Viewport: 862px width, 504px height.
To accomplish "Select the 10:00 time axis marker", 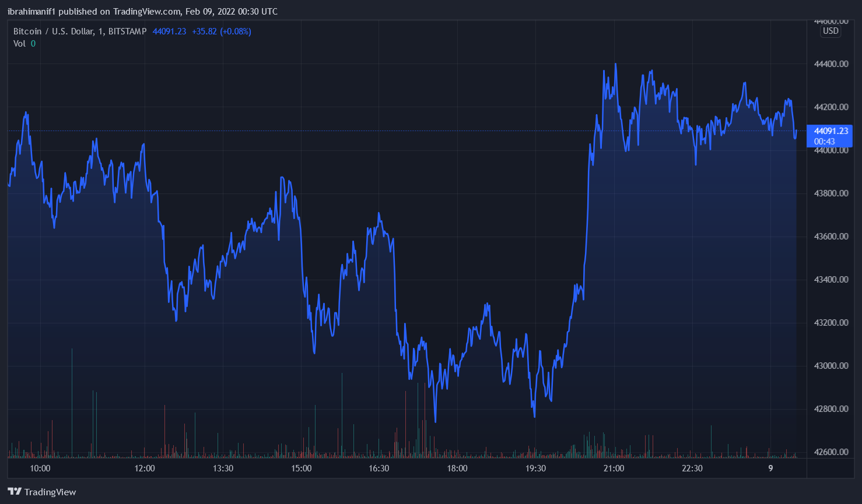I will point(40,468).
